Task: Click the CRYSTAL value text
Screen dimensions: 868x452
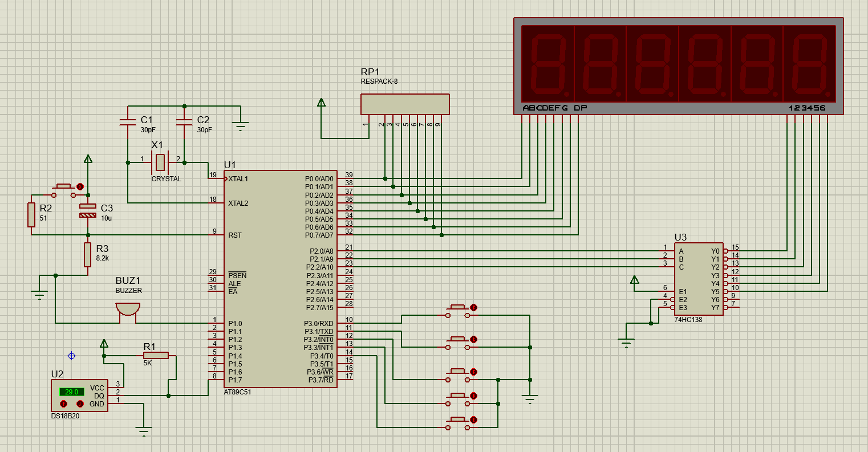Action: (x=167, y=179)
